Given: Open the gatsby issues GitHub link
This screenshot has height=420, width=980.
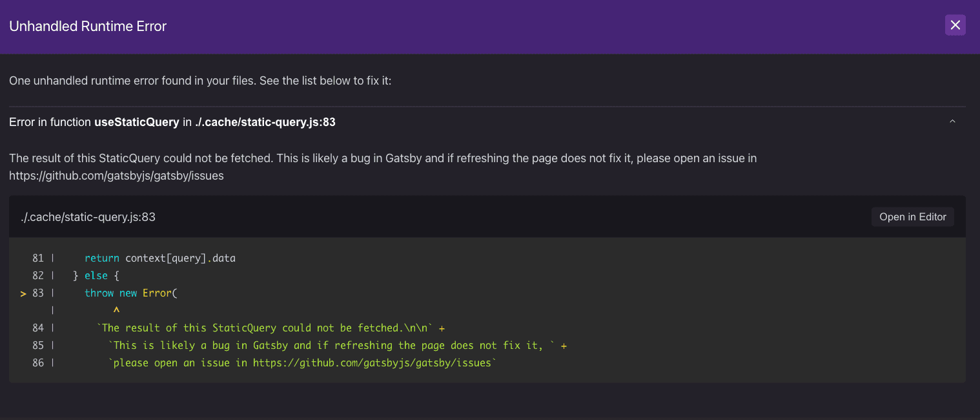Looking at the screenshot, I should (x=116, y=175).
